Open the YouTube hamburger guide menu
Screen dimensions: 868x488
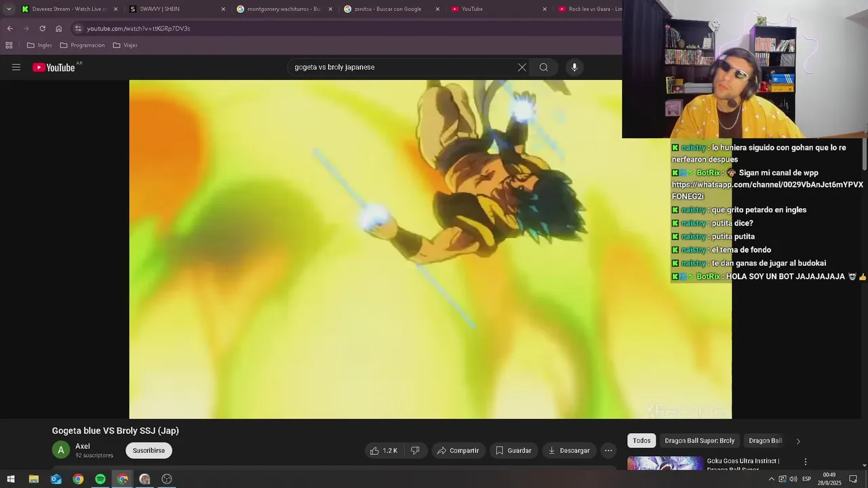(x=16, y=67)
